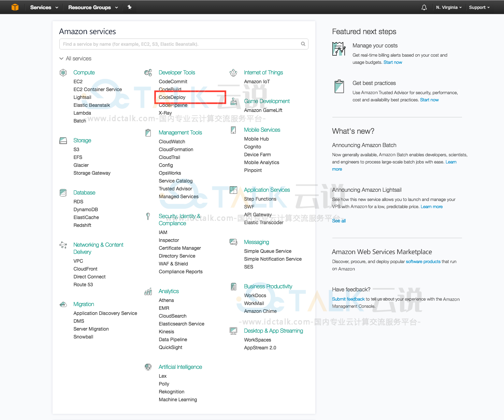Open the Elastic Beanstalk service
Screen dimensions: 504x420
coord(92,105)
